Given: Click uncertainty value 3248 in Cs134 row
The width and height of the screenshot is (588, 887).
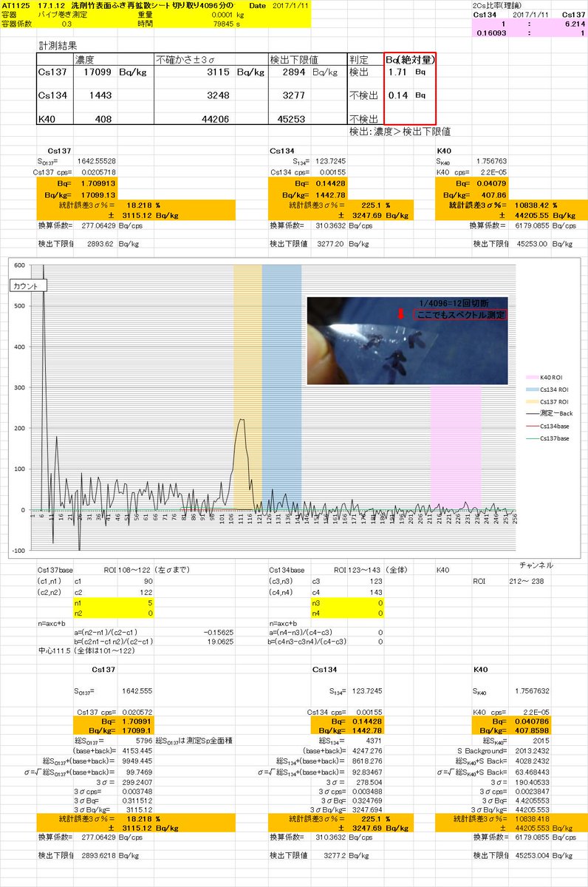Looking at the screenshot, I should (x=219, y=96).
